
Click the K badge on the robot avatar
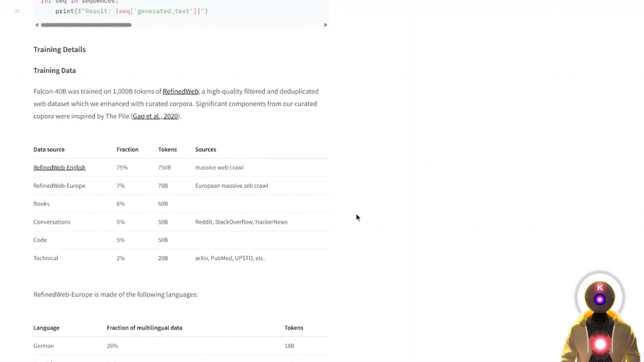click(600, 288)
